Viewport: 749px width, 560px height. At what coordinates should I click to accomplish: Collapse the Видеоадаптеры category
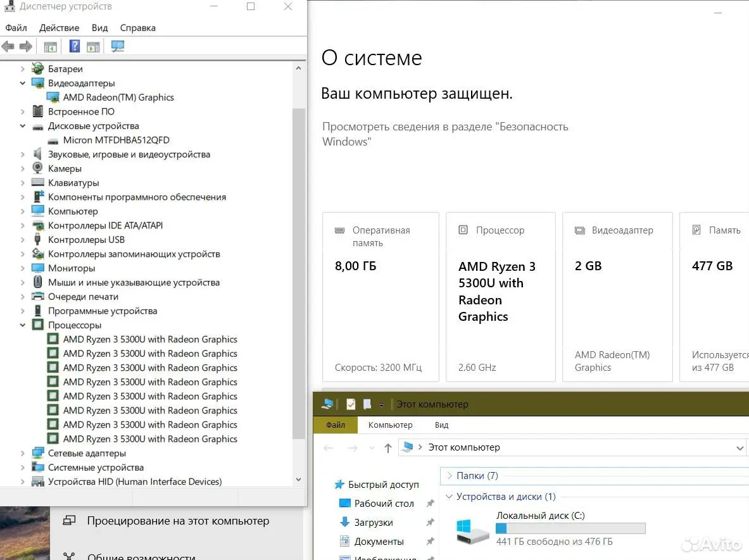22,83
